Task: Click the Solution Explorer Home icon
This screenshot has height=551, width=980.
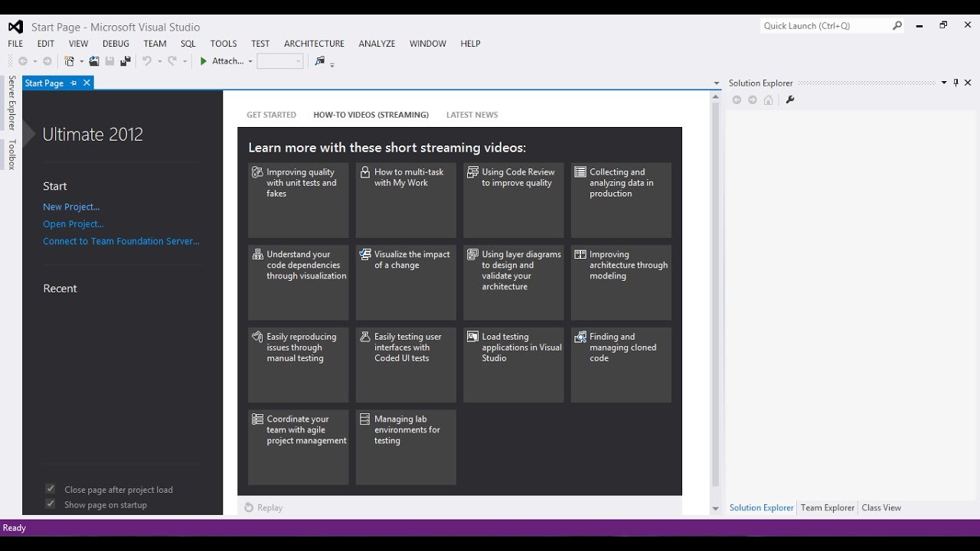Action: [769, 99]
